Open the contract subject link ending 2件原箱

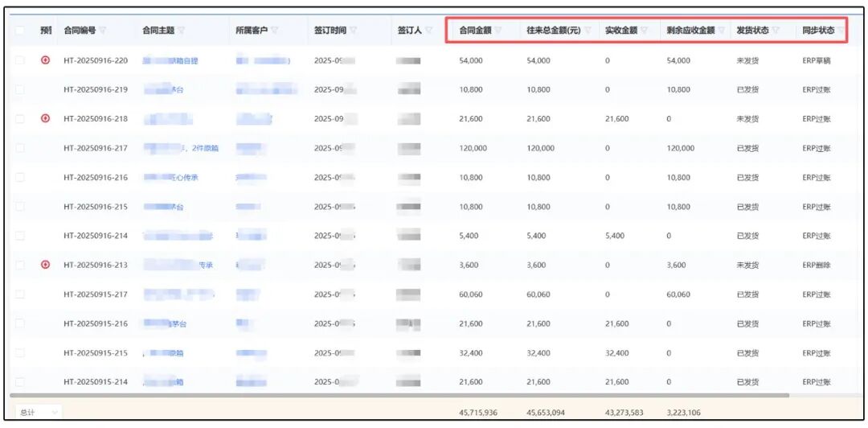tap(181, 148)
